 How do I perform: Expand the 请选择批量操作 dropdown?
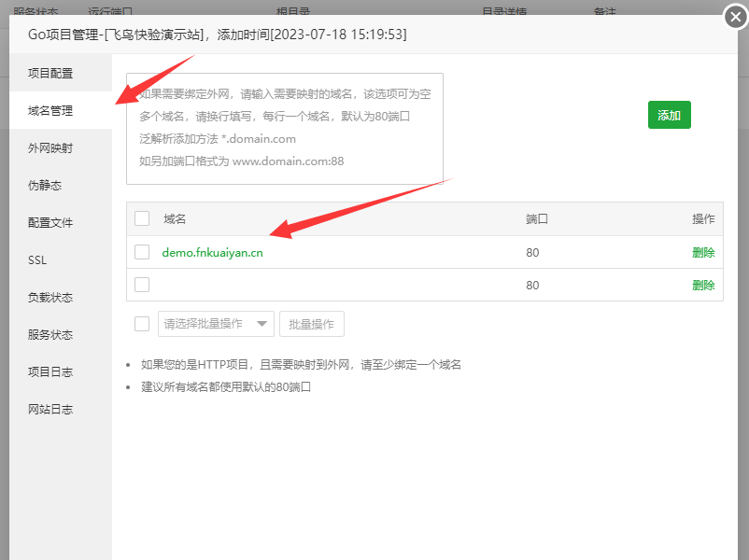click(217, 324)
